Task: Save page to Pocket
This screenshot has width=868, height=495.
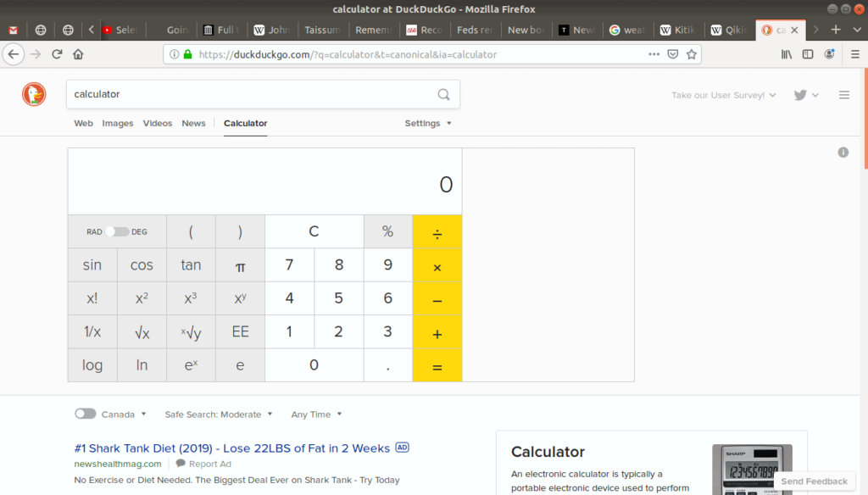Action: tap(672, 54)
